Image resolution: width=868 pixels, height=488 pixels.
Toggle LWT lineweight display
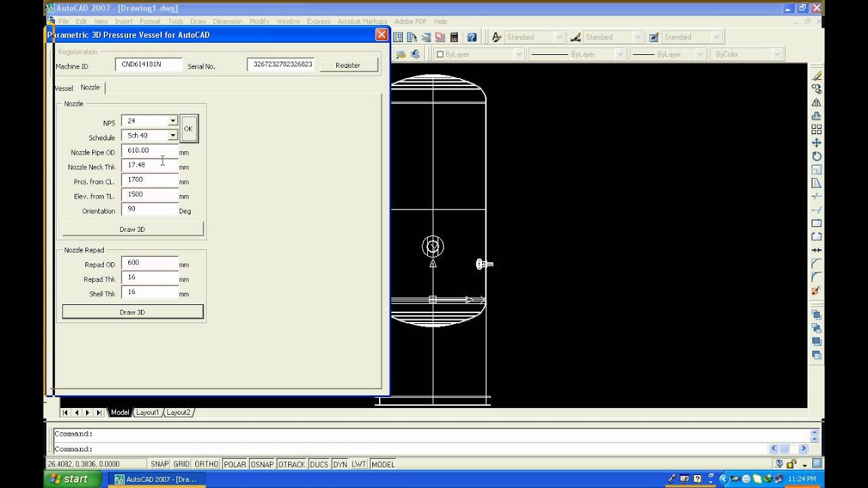359,464
